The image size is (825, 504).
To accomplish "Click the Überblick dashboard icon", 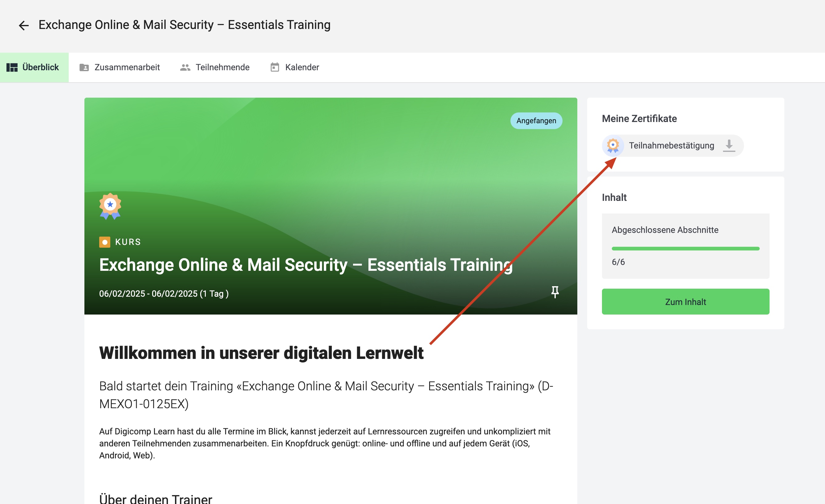I will click(12, 67).
